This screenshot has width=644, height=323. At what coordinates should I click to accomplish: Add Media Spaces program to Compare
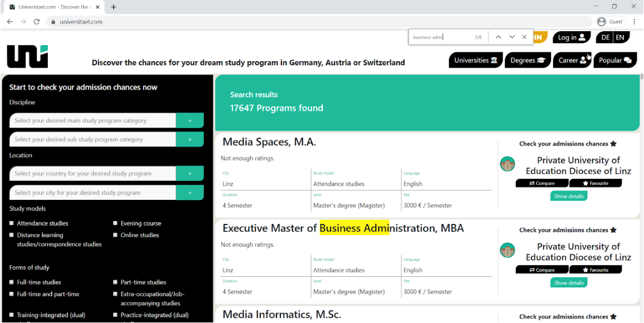tap(542, 183)
